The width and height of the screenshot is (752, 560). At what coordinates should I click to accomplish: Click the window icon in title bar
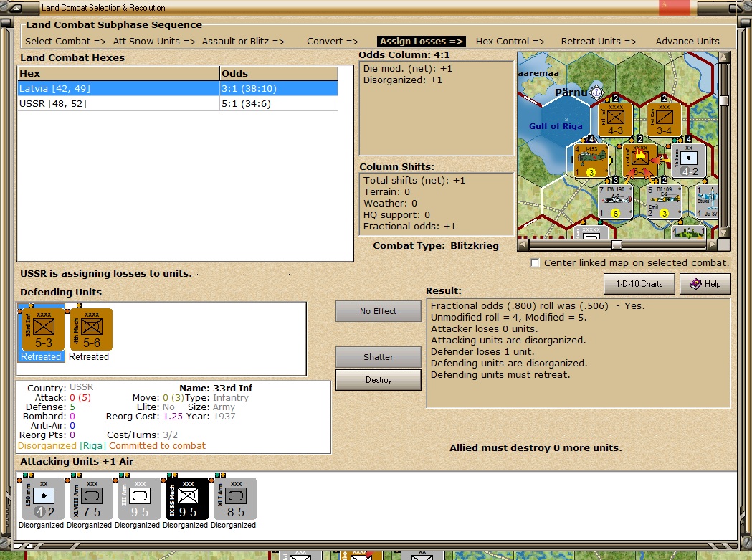15,8
